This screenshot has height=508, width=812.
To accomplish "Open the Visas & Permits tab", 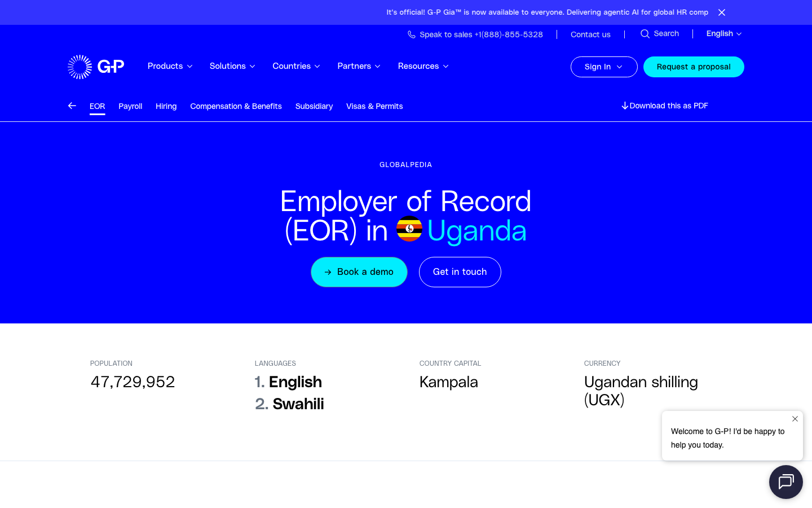I will tap(374, 106).
